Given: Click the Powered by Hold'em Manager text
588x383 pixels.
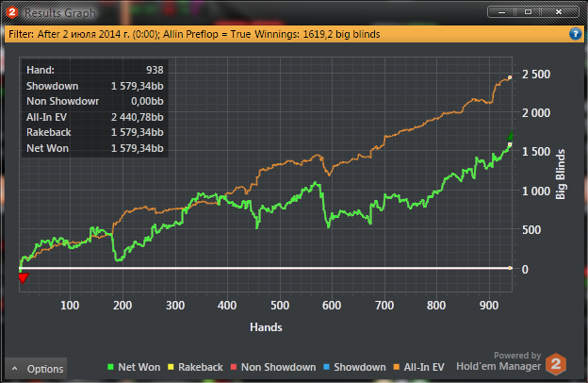Looking at the screenshot, I should 498,361.
